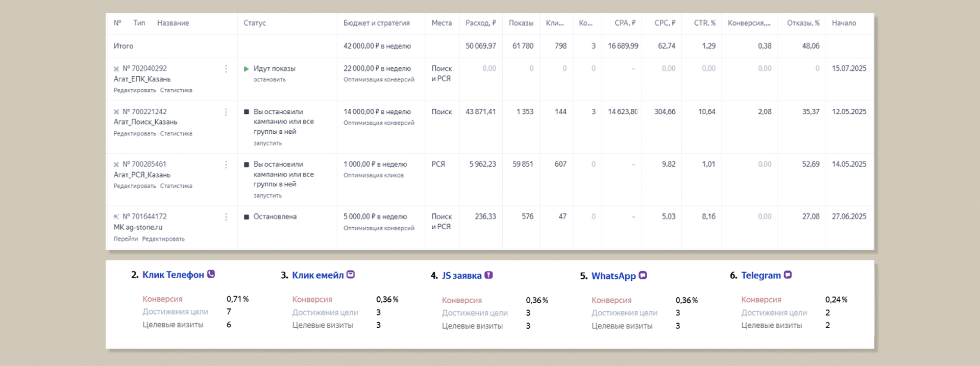Open the WhatsApp goal title link

[x=613, y=276]
